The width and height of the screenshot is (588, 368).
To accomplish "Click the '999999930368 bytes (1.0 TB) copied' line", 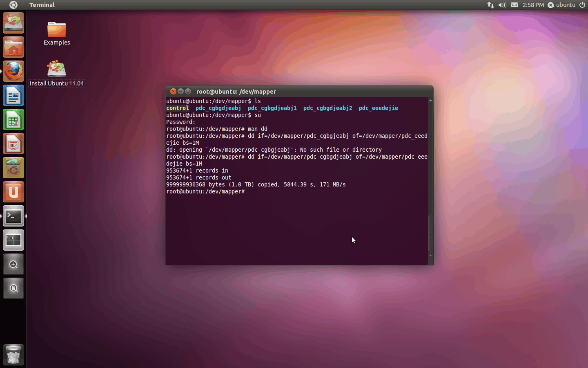I will pos(256,184).
